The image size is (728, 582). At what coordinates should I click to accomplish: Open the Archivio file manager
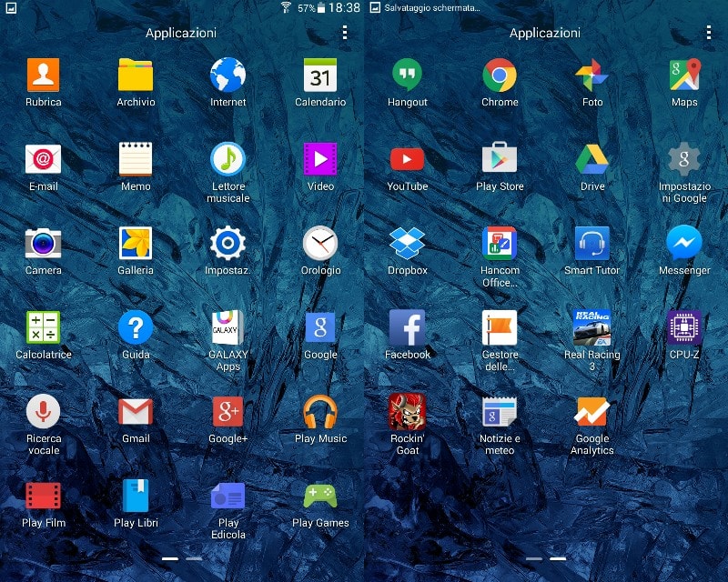click(135, 75)
